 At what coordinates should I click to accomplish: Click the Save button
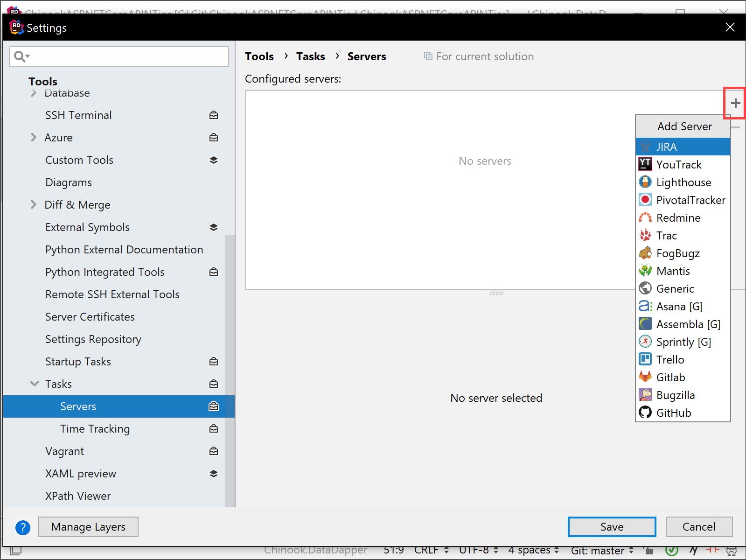tap(612, 527)
